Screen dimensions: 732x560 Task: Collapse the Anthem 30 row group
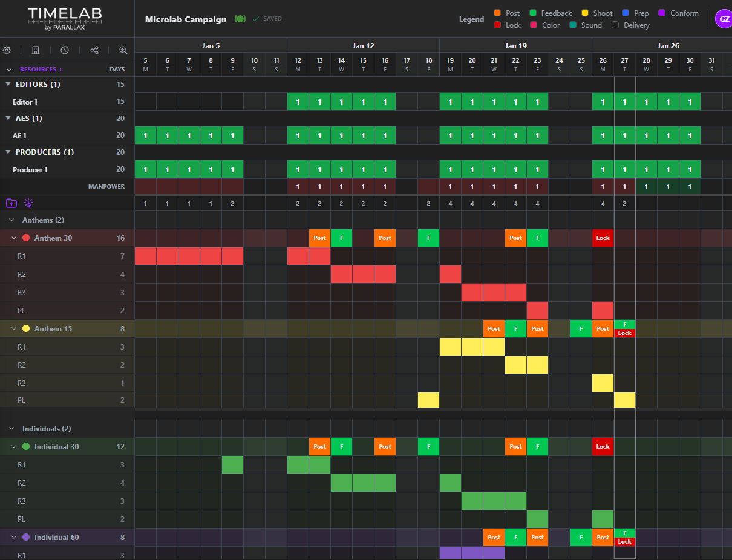tap(13, 238)
